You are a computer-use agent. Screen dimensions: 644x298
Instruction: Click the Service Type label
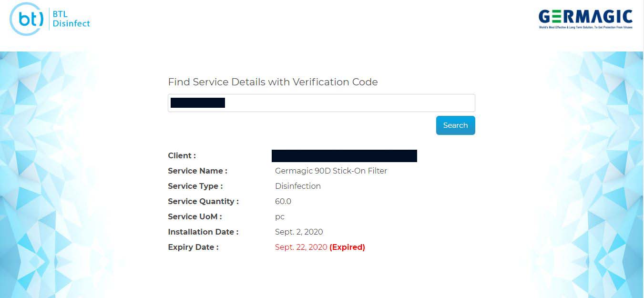click(195, 186)
